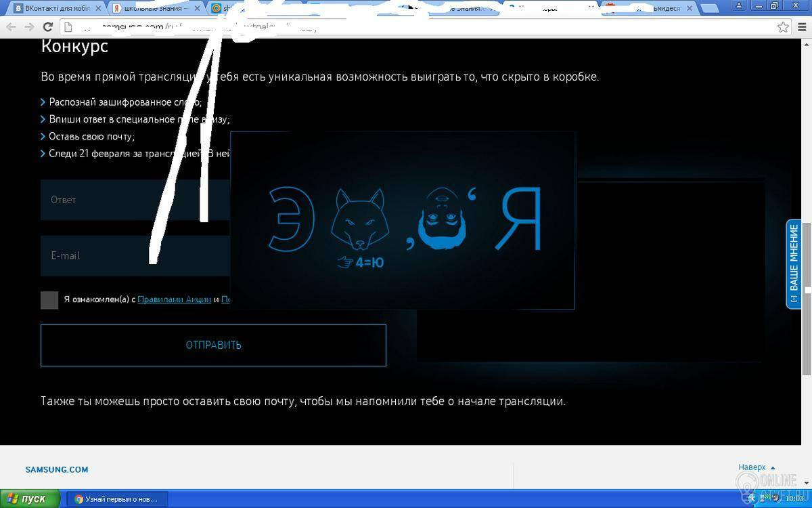
Task: Open the Chrome hamburger menu
Action: 801,27
